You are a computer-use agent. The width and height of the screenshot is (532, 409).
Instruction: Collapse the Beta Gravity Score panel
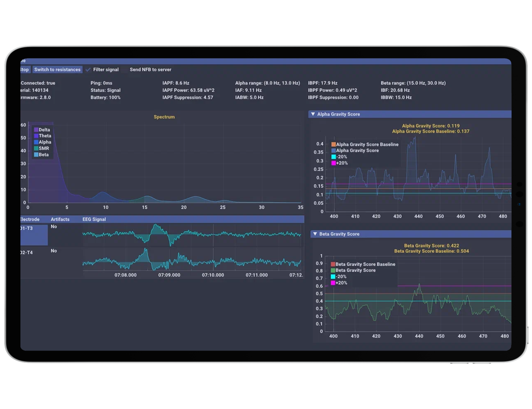coord(315,234)
